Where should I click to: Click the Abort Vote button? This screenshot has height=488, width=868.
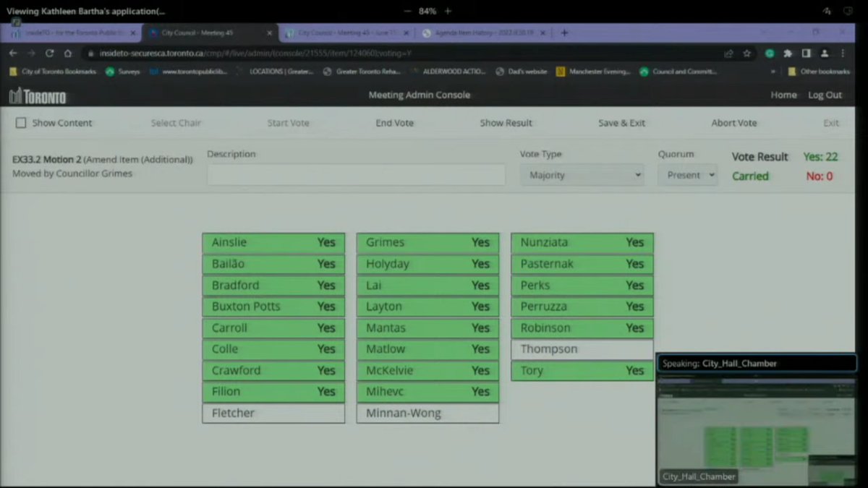(x=734, y=123)
